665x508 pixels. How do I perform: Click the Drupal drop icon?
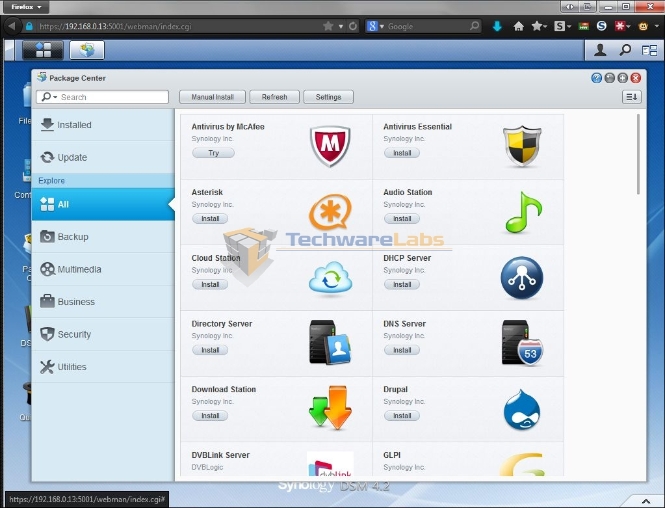[522, 410]
